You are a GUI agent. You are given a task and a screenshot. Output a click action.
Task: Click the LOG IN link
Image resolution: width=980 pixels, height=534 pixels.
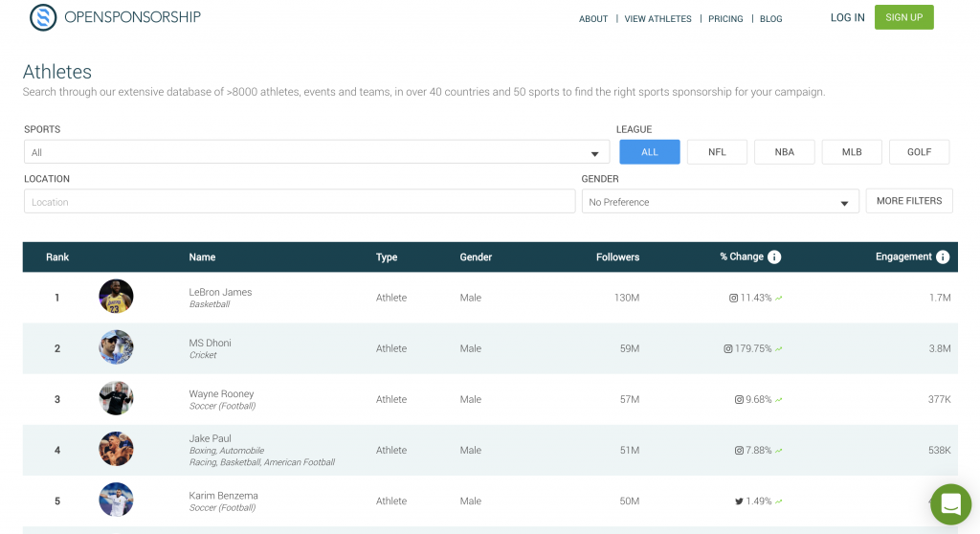click(x=848, y=17)
